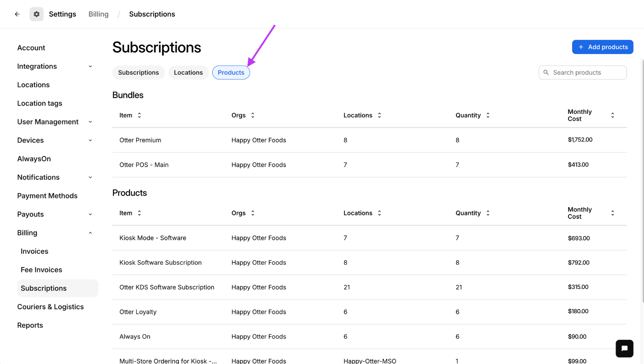Switch to the Locations tab

click(x=188, y=72)
